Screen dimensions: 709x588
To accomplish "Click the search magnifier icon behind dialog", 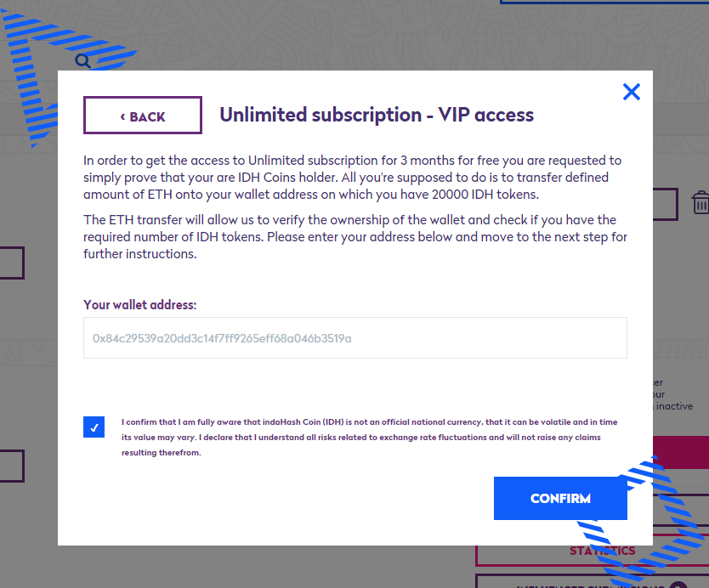I will tap(82, 60).
